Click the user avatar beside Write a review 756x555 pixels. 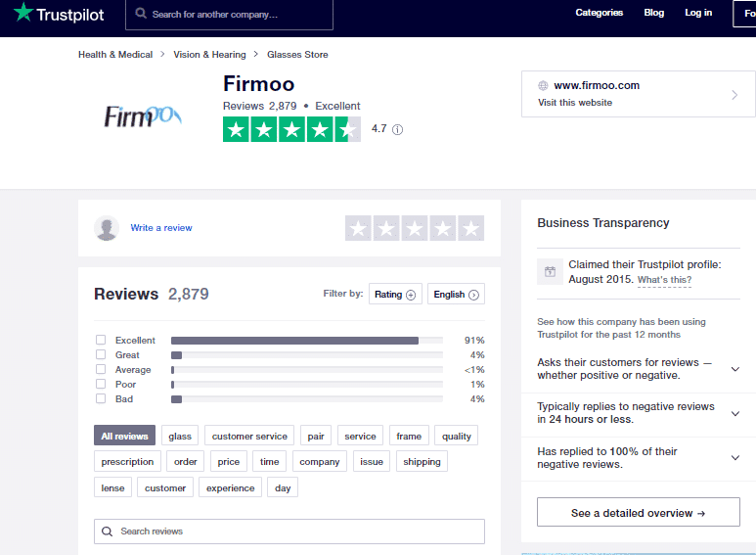(107, 228)
